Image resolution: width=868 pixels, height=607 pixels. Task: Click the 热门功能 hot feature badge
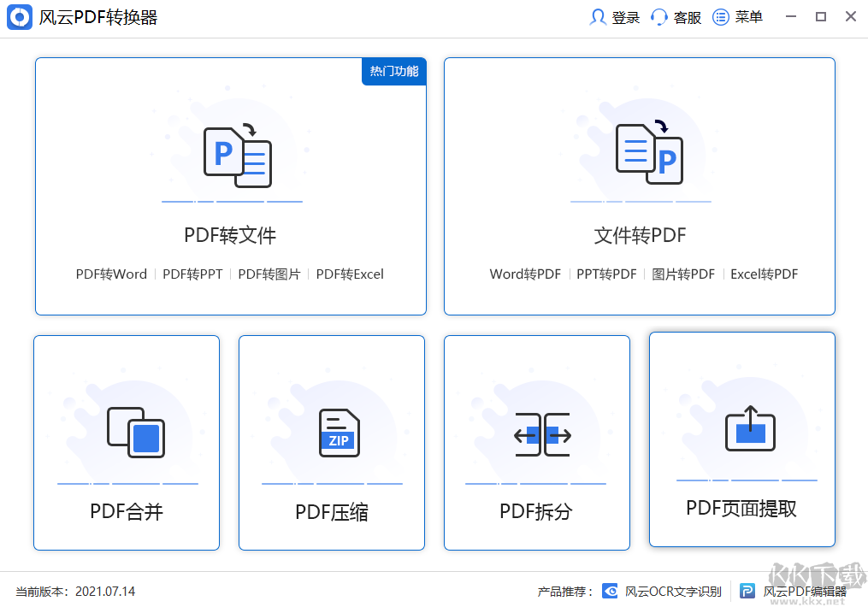coord(393,72)
